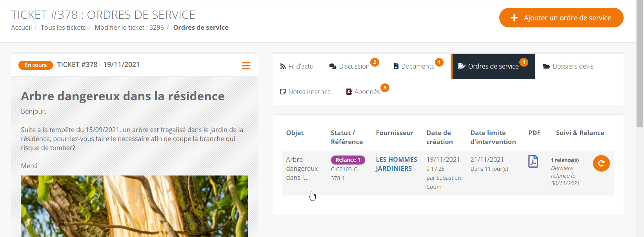Click the Date de création column header
This screenshot has height=237, width=644.
(x=440, y=137)
